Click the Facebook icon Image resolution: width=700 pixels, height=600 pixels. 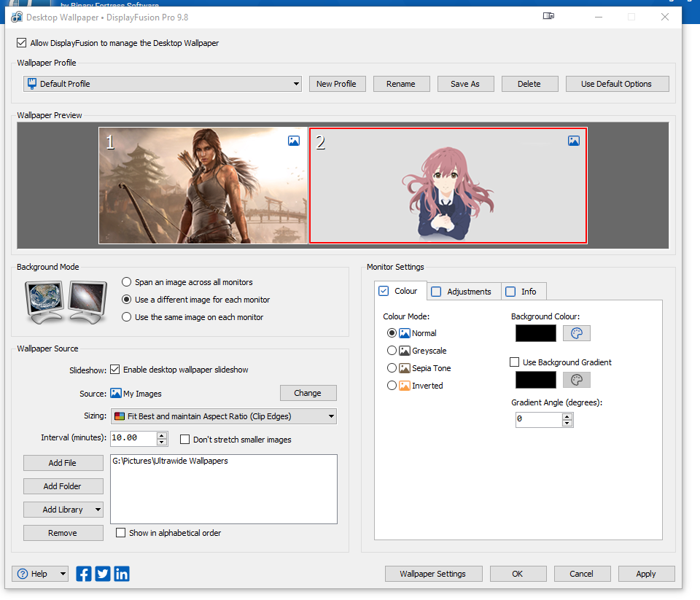pos(84,574)
